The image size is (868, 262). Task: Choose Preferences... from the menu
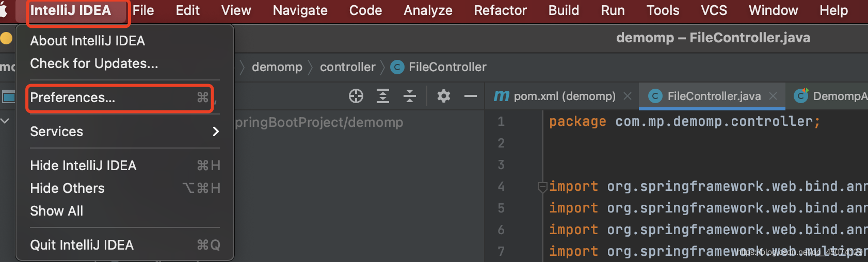(x=73, y=97)
